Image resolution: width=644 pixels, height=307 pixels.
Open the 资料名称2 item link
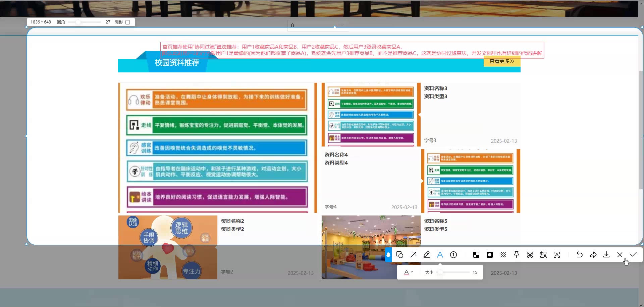coord(232,221)
